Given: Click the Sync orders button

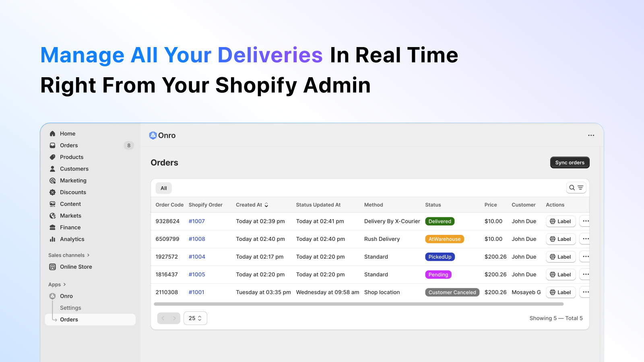Looking at the screenshot, I should click(x=570, y=162).
